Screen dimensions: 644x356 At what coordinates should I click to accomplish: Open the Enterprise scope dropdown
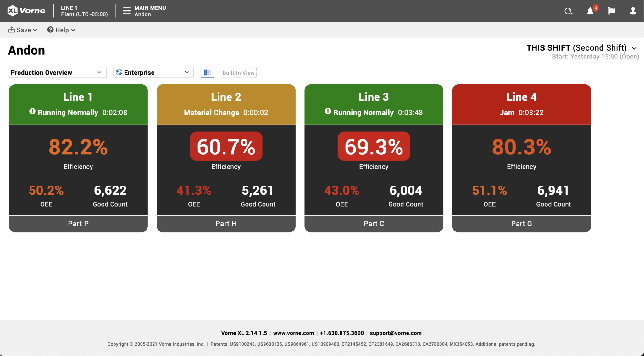[x=153, y=72]
